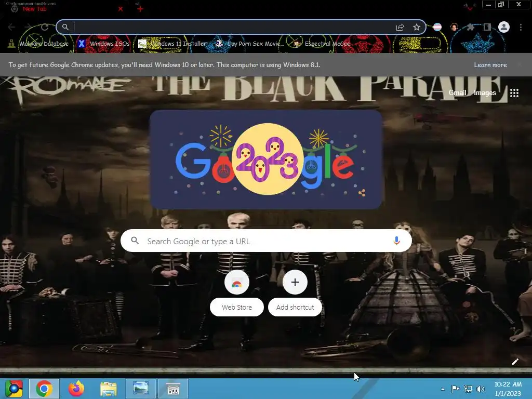Open the store-like taskbar app
Image resolution: width=532 pixels, height=399 pixels.
tap(173, 389)
